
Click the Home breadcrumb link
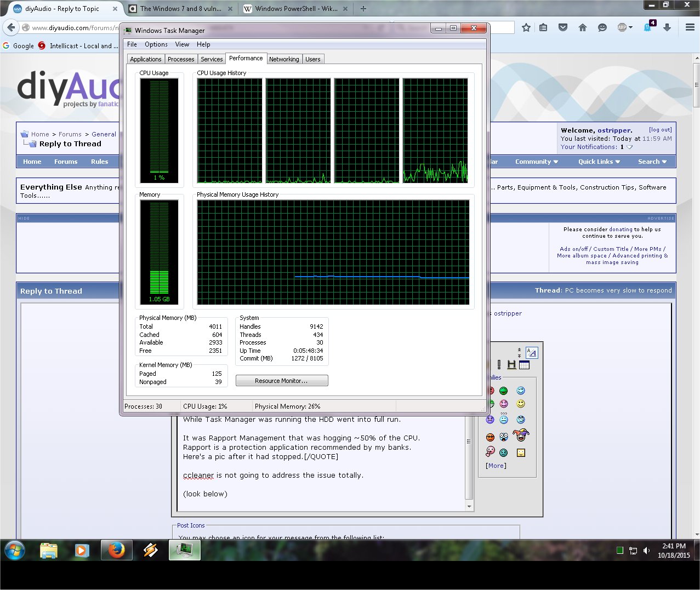40,134
